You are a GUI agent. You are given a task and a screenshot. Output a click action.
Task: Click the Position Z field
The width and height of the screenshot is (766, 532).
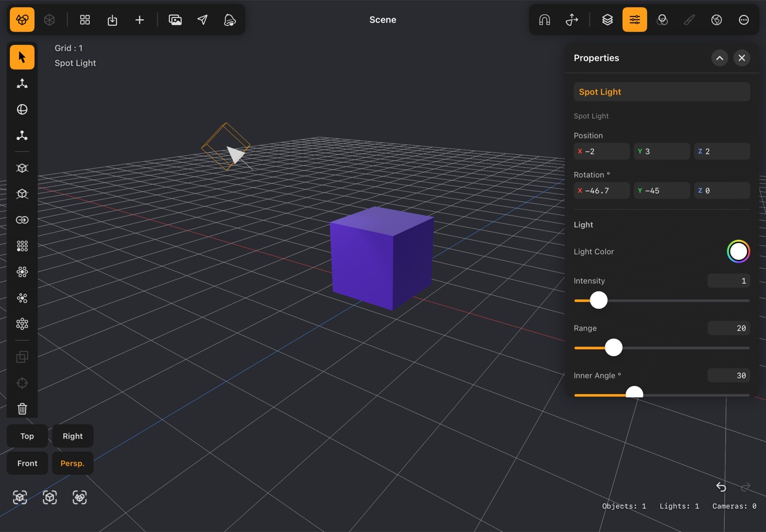[722, 151]
